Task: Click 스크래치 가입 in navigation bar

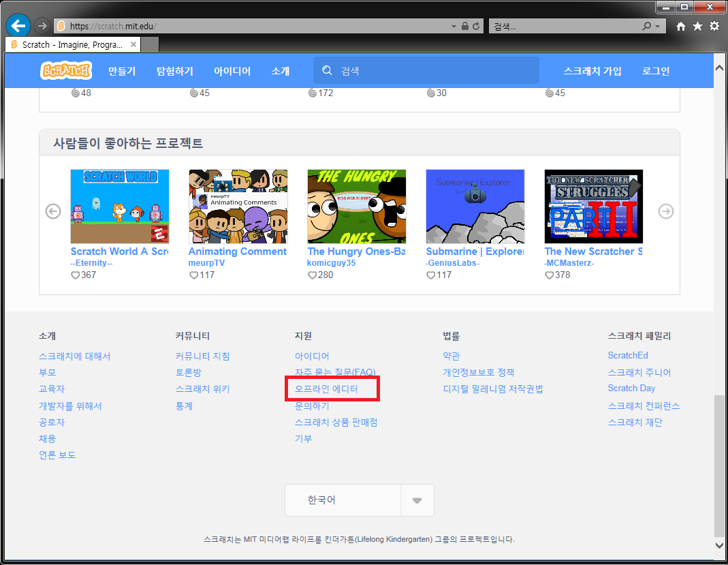Action: [592, 71]
